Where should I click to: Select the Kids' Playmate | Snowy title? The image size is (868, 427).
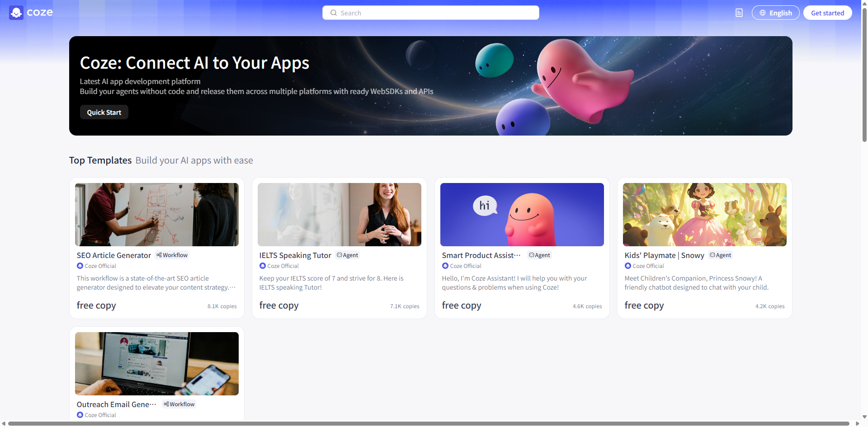664,255
